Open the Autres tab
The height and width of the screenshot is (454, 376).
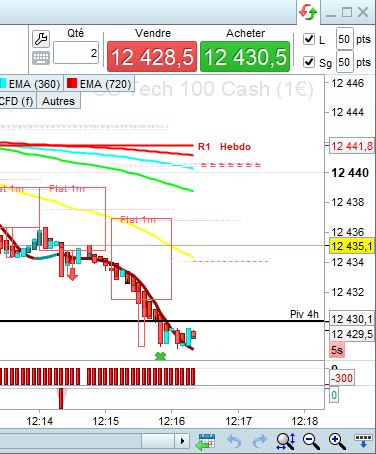click(58, 101)
